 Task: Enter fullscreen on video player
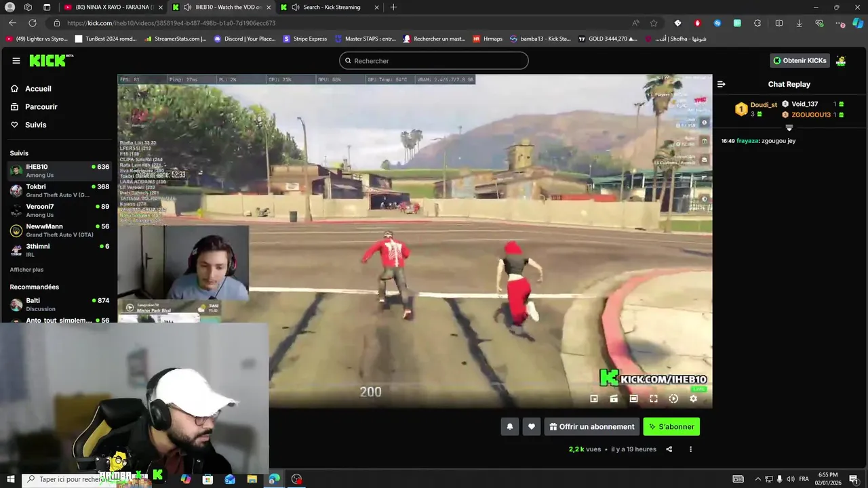coord(654,399)
